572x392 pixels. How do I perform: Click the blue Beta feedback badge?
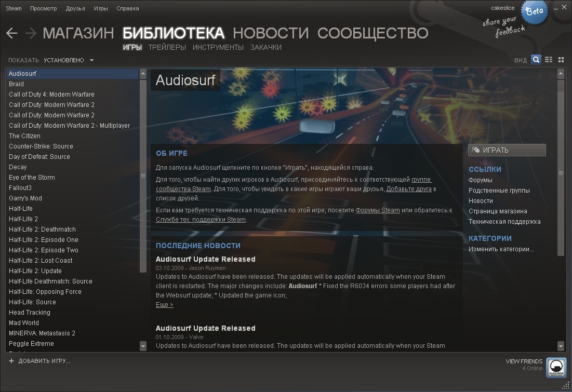(534, 12)
